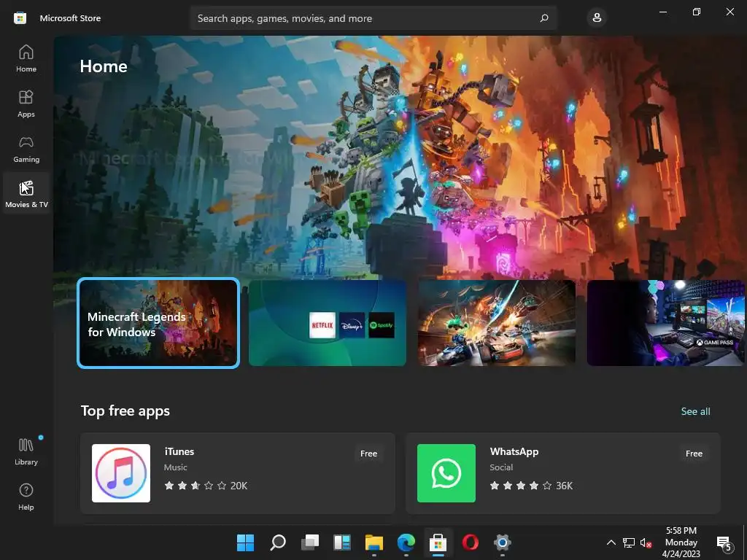This screenshot has height=560, width=747.
Task: Click the muted volume tray icon
Action: click(x=646, y=542)
